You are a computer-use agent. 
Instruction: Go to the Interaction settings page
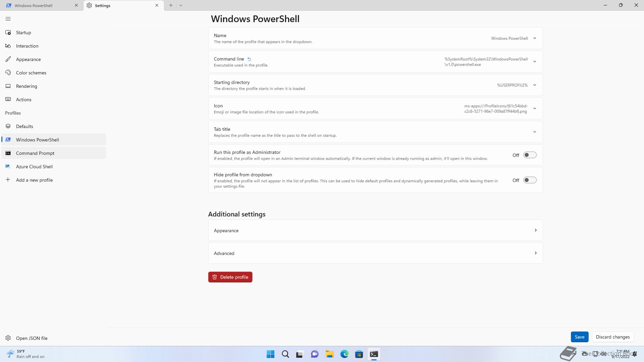click(x=54, y=46)
